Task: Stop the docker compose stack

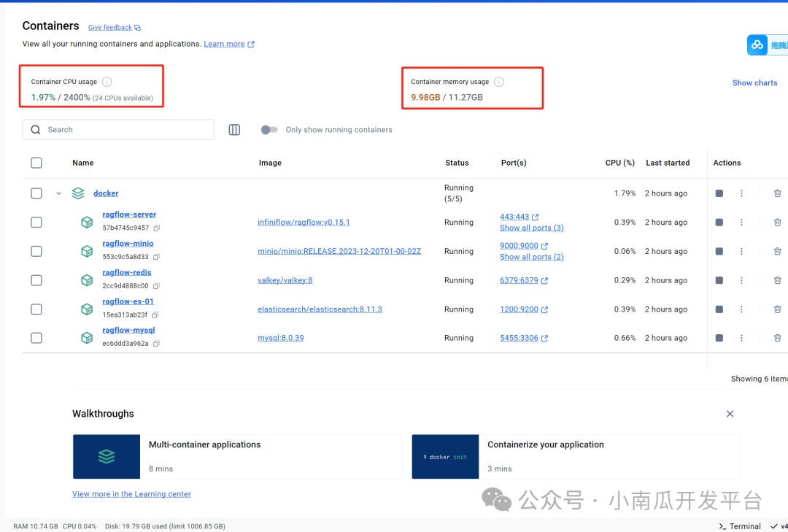Action: 719,193
